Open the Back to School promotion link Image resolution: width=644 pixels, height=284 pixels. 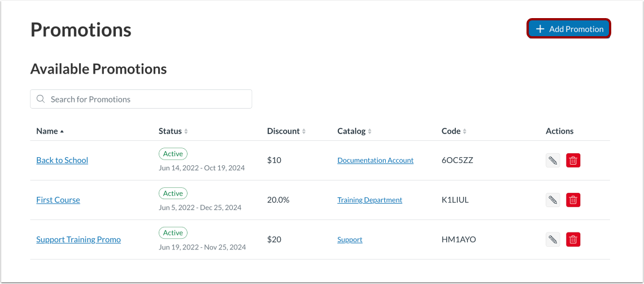click(62, 160)
